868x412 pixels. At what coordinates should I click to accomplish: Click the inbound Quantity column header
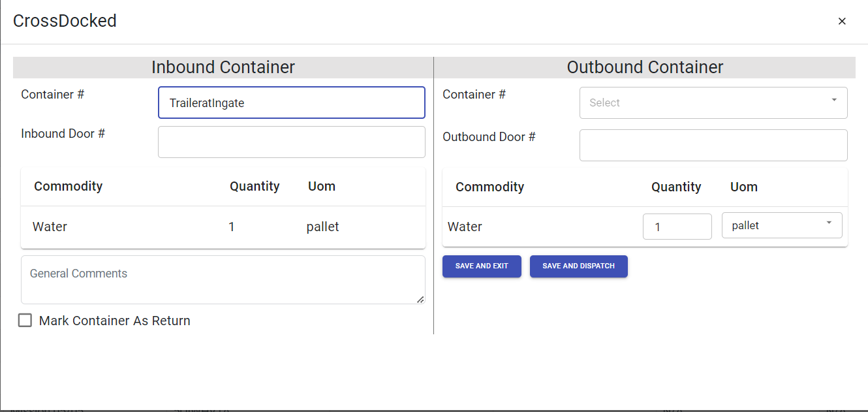(x=255, y=186)
